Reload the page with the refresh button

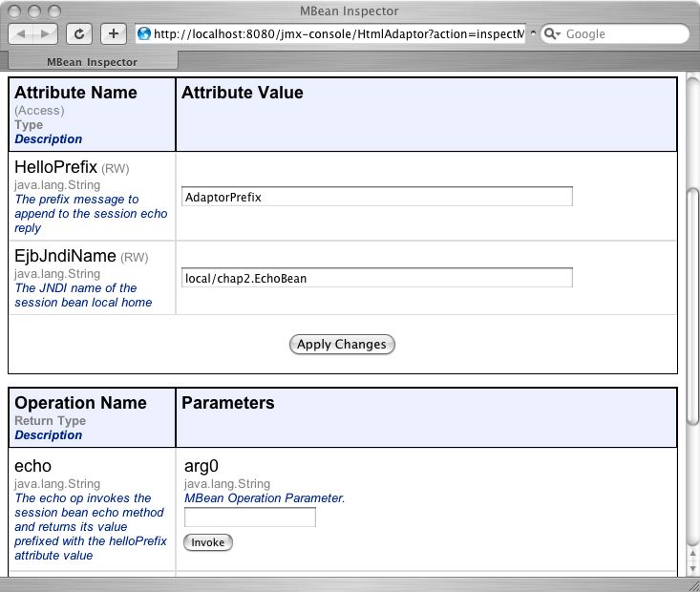coord(78,33)
